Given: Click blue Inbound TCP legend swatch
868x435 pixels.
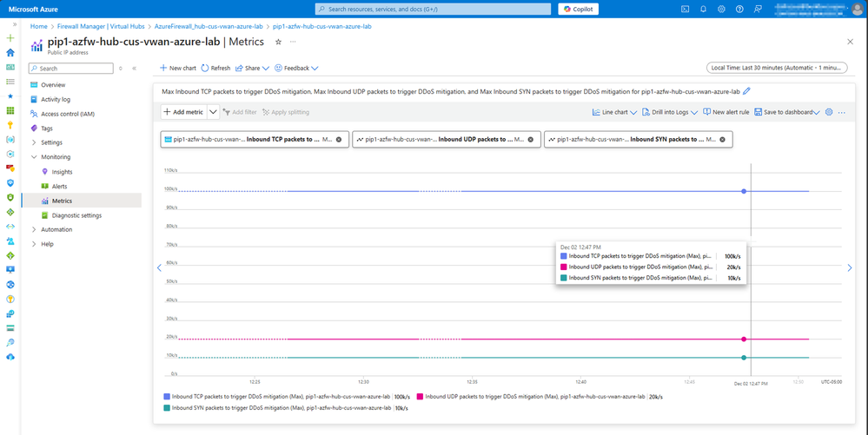Looking at the screenshot, I should click(x=167, y=396).
